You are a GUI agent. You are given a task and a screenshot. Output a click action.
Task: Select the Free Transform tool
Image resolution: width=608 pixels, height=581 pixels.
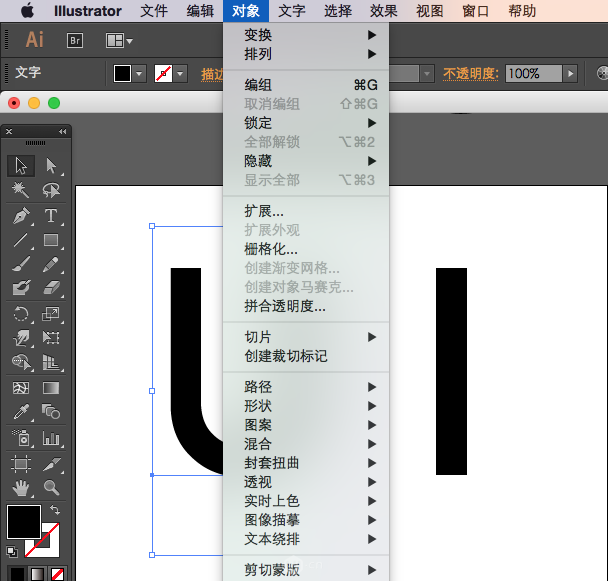(51, 338)
